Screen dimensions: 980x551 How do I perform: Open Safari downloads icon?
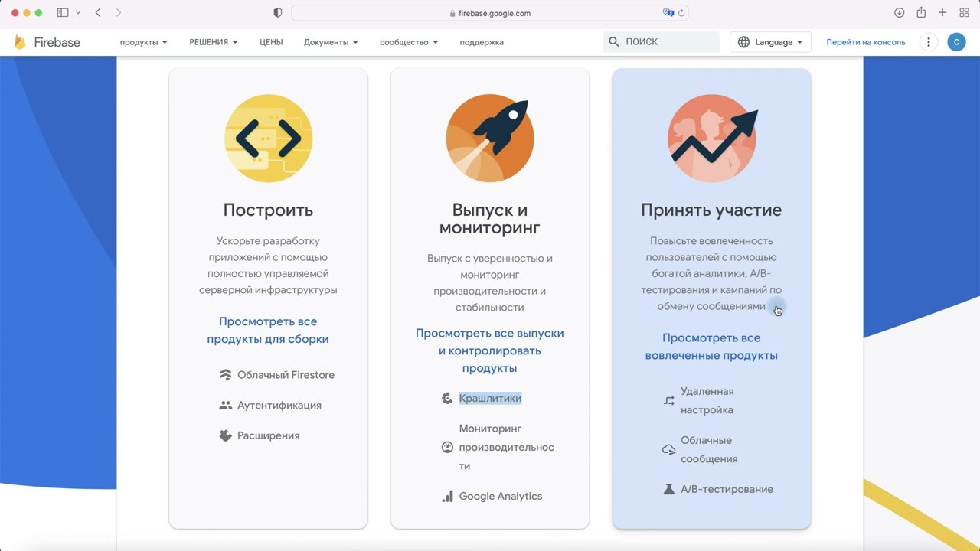(x=900, y=13)
